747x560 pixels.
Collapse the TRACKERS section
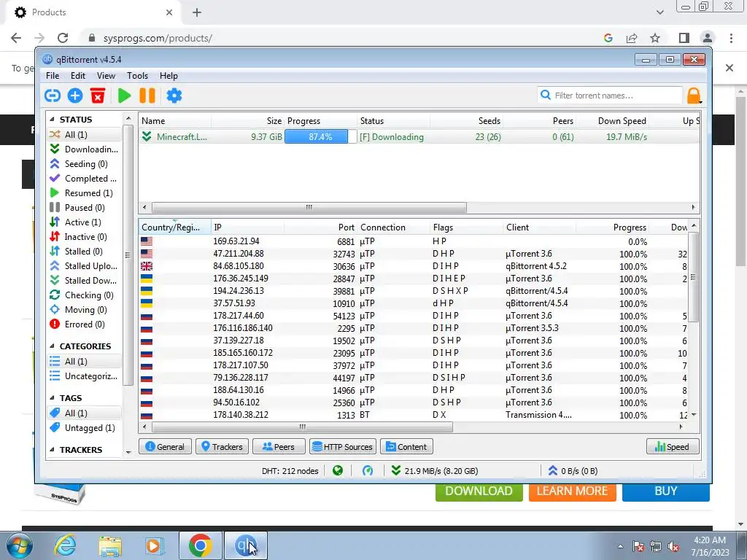(x=52, y=449)
